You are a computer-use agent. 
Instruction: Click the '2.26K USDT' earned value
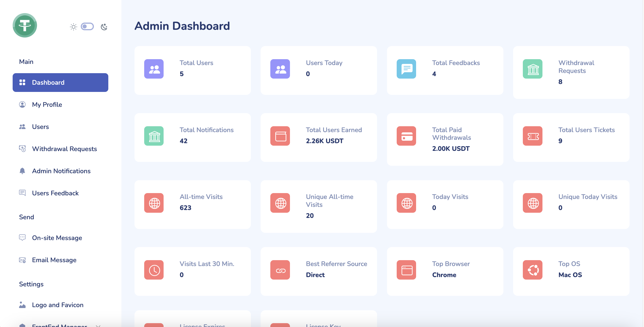click(x=324, y=141)
